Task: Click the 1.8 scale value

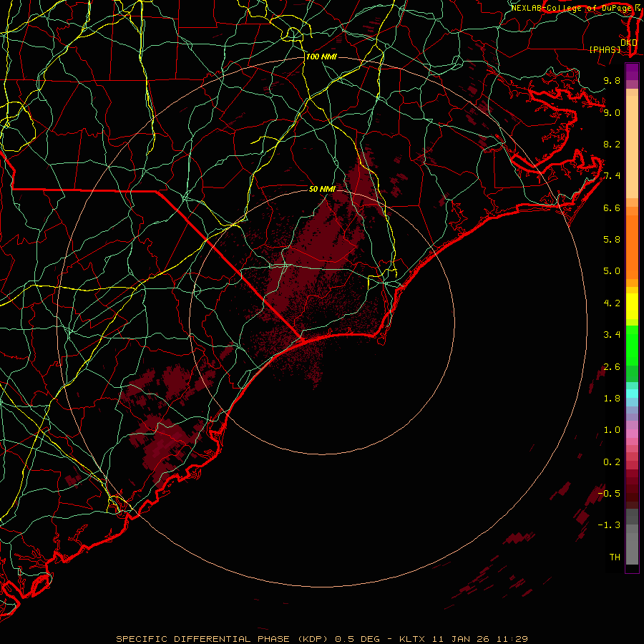Action: 612,399
